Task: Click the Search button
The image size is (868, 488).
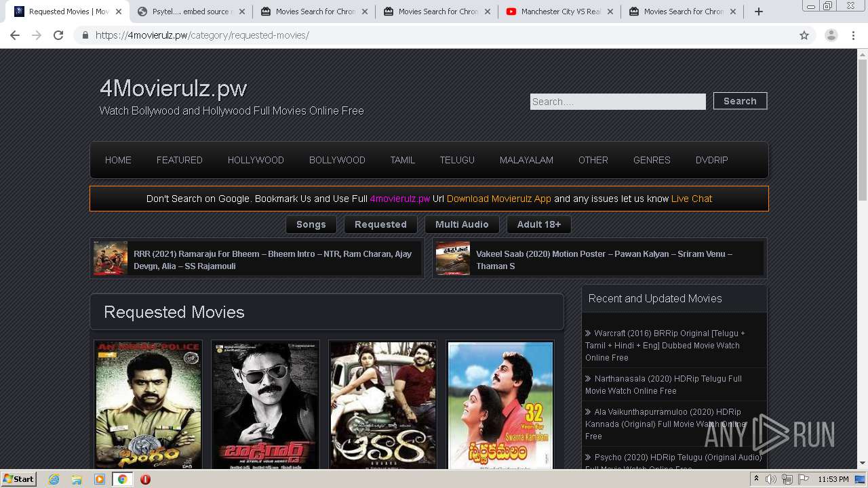Action: click(740, 101)
